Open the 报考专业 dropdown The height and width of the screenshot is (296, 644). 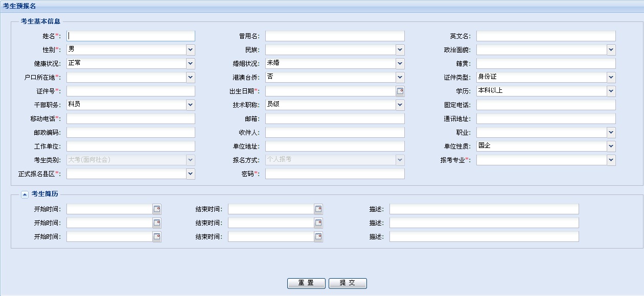pos(611,160)
